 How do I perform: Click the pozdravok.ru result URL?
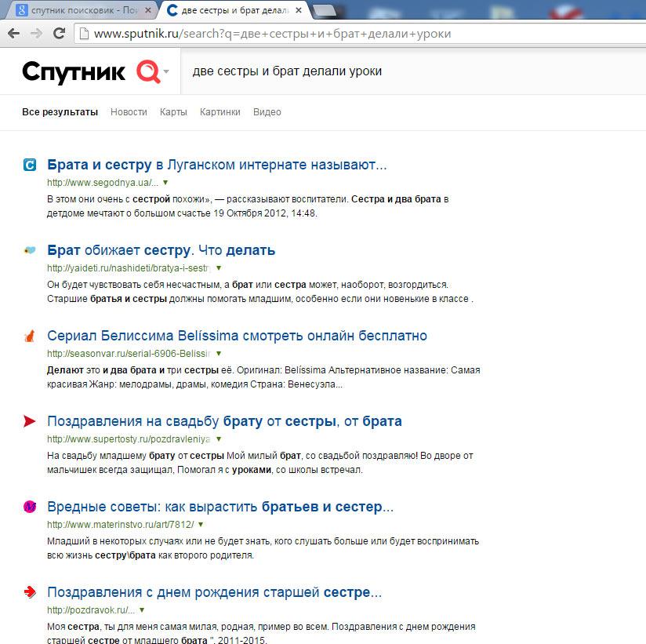91,609
